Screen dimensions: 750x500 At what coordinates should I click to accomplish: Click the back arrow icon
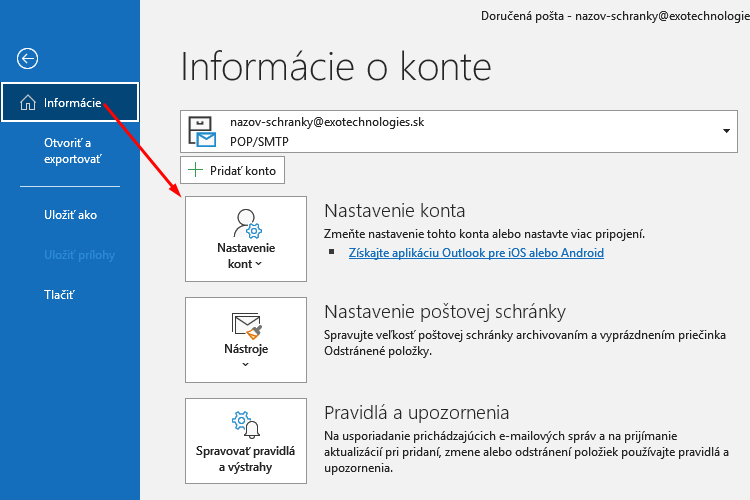(x=27, y=59)
